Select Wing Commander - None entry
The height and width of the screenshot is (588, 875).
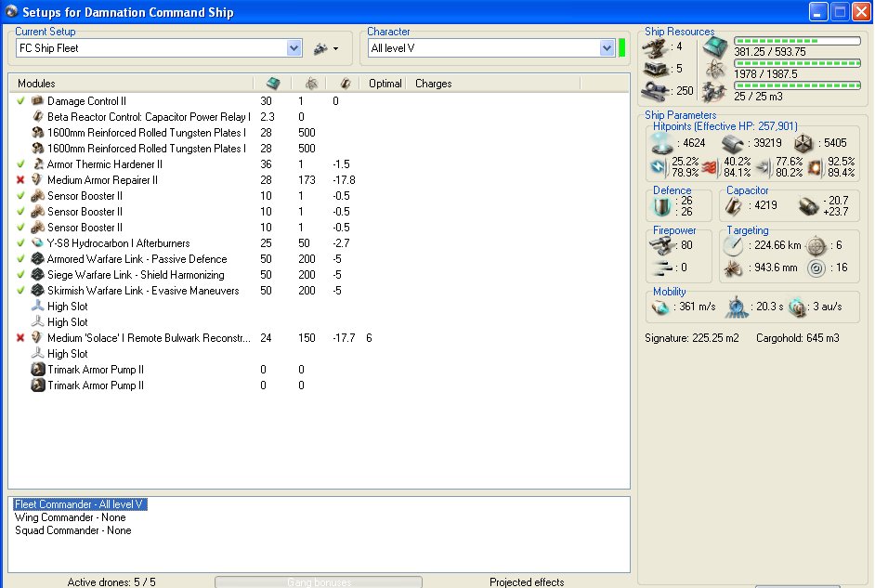pos(71,517)
